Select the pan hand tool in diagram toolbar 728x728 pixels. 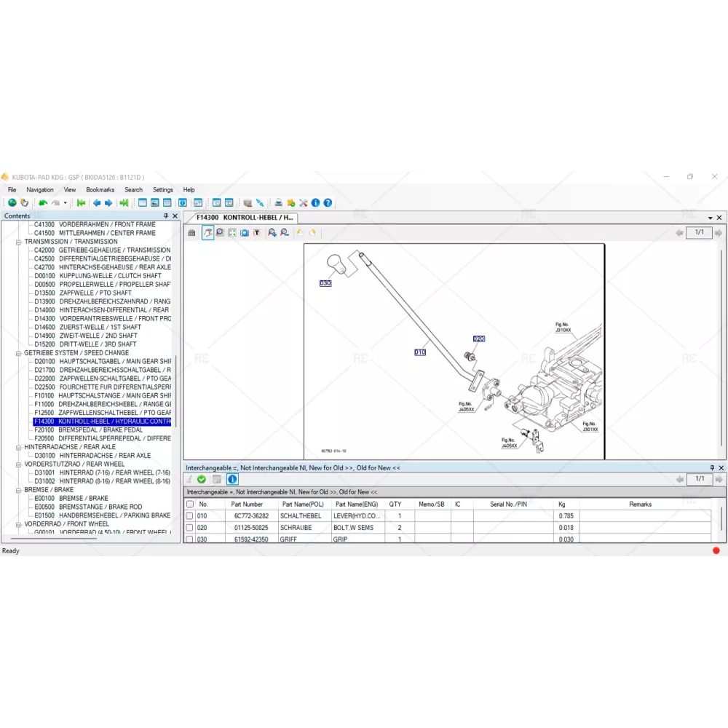[x=207, y=233]
